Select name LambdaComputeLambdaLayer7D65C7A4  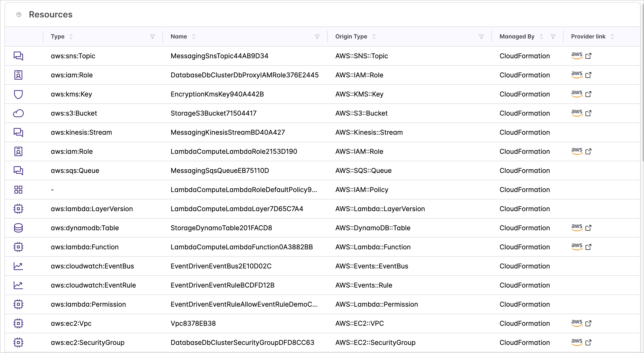click(237, 209)
